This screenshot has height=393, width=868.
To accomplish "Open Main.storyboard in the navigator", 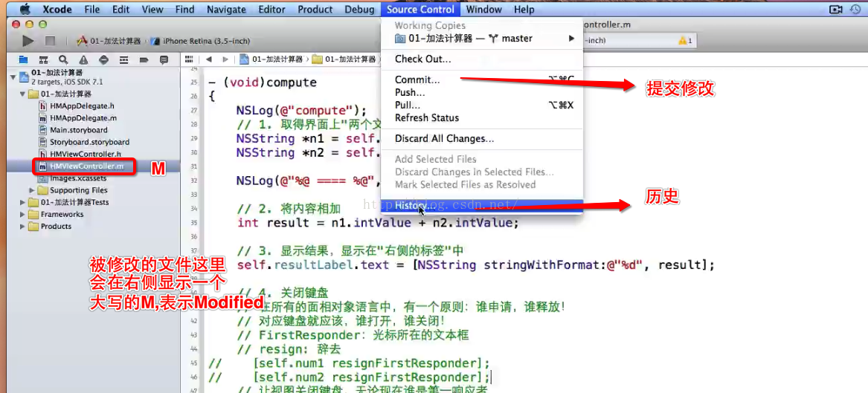I will click(78, 130).
